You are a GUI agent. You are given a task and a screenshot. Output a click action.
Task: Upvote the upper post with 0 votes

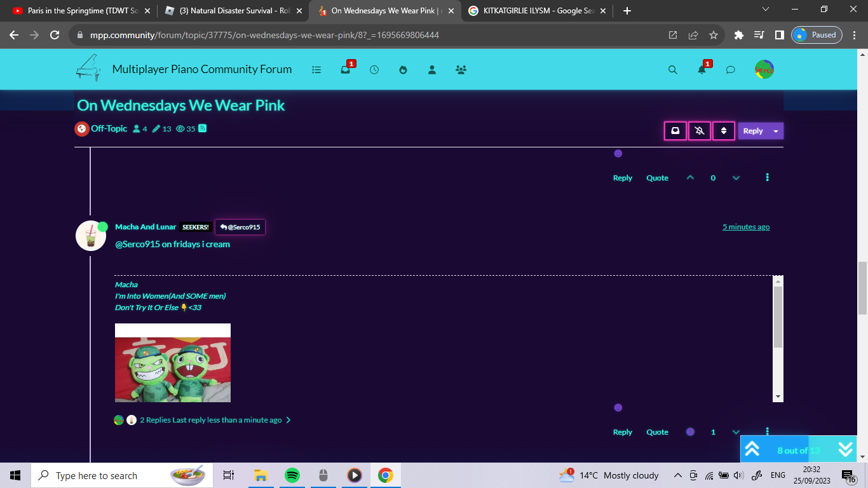coord(690,178)
